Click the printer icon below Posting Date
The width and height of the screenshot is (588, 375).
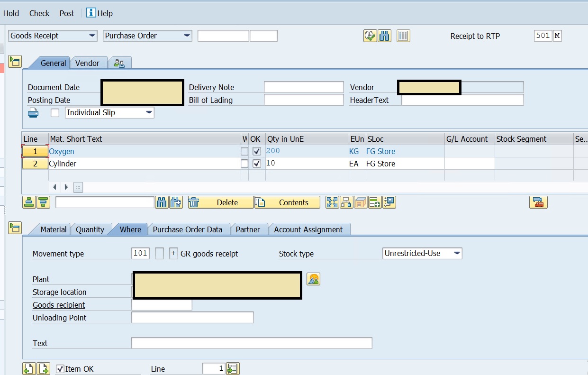click(33, 113)
